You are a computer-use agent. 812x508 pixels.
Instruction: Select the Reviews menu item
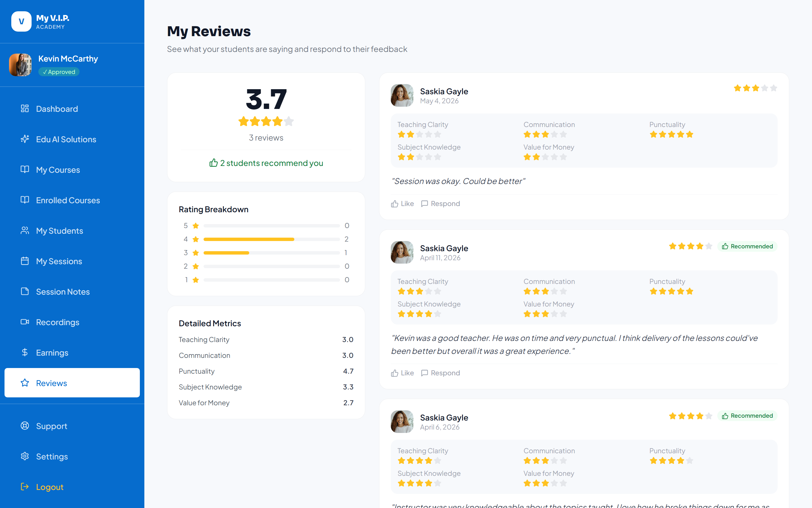pyautogui.click(x=72, y=383)
